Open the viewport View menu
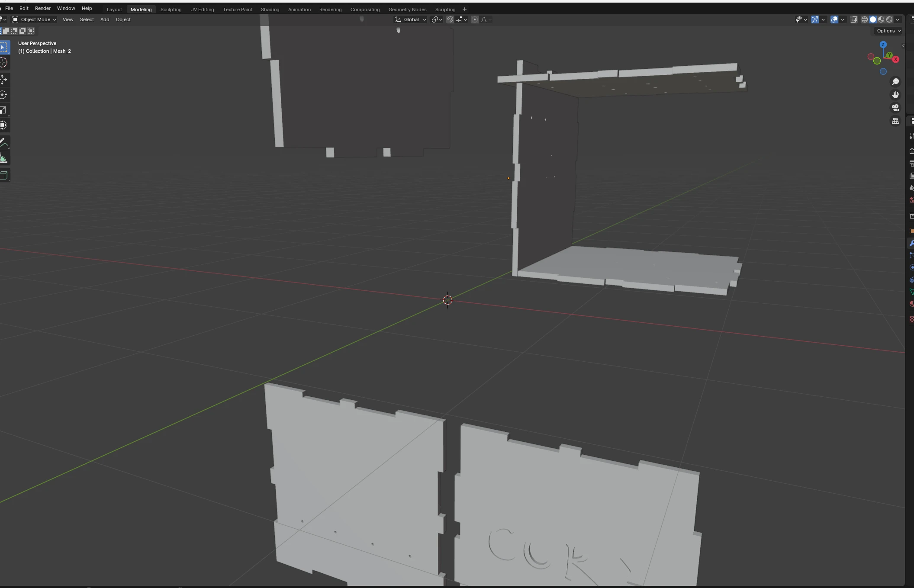The width and height of the screenshot is (914, 588). click(68, 19)
